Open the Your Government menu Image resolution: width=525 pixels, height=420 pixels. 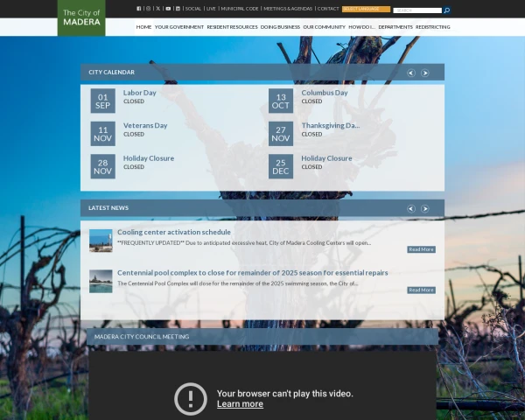point(179,27)
